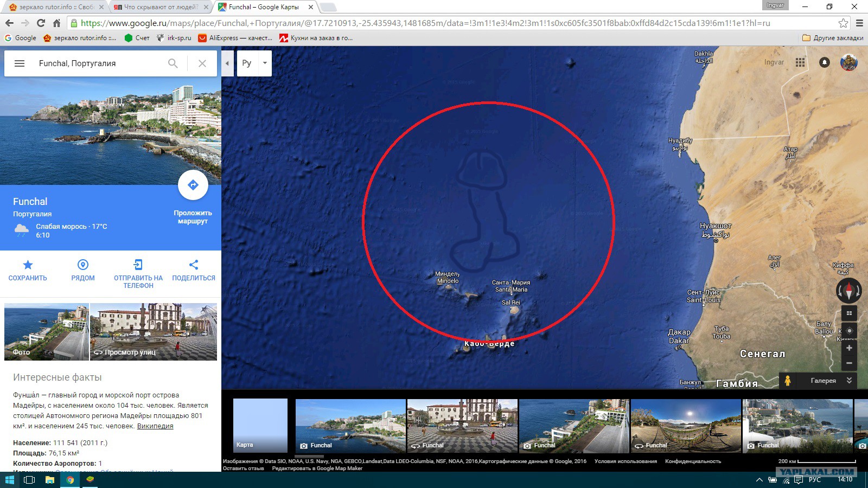
Task: Open Task View on the taskbar
Action: 29,480
